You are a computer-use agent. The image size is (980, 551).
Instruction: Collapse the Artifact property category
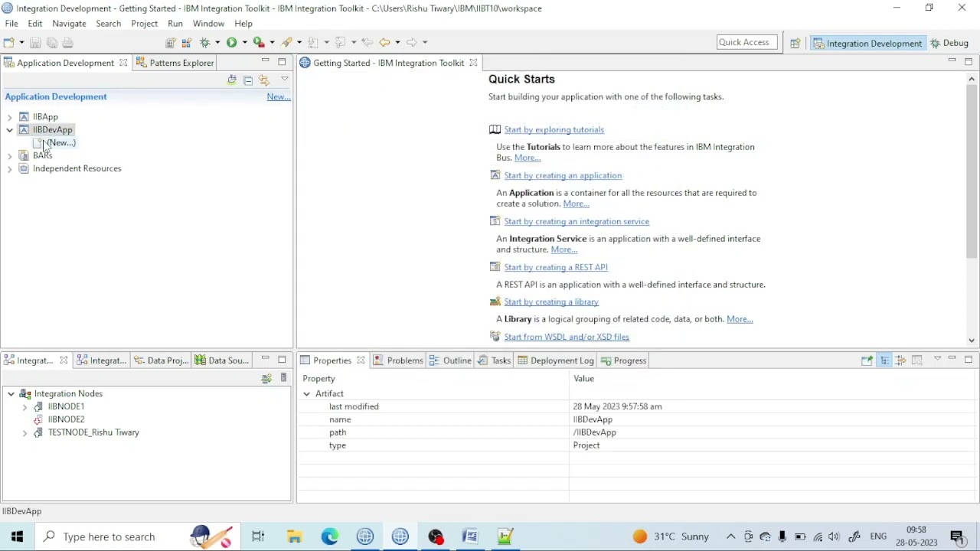(307, 393)
